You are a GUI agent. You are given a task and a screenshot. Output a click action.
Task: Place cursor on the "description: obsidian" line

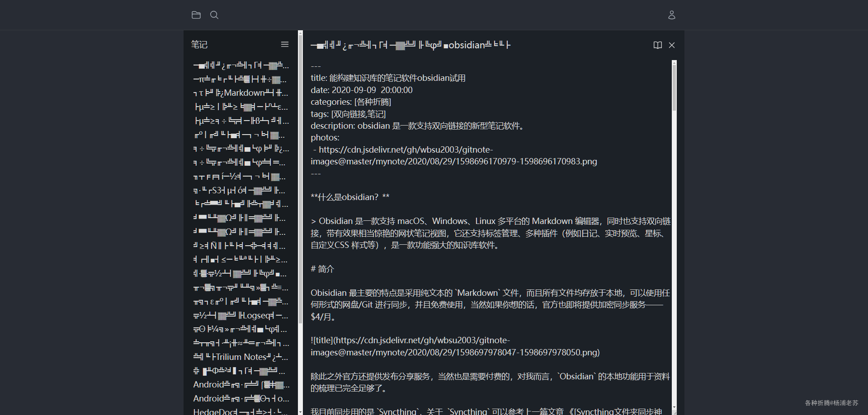point(418,126)
